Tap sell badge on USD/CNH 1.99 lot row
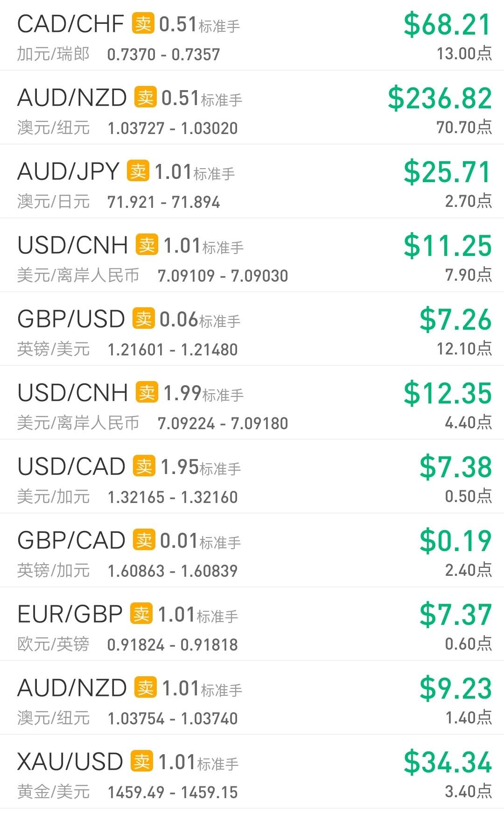 (x=147, y=392)
